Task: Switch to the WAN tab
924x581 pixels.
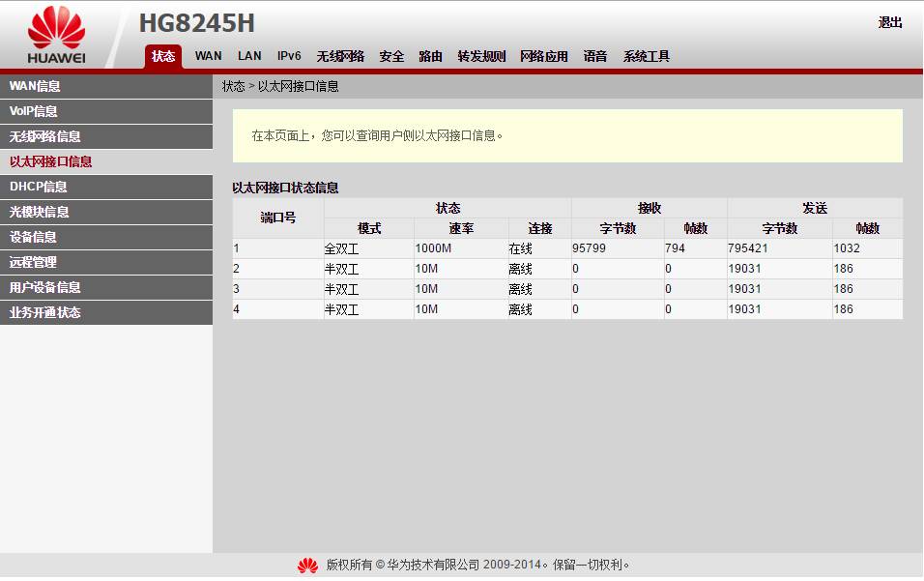Action: [x=208, y=56]
